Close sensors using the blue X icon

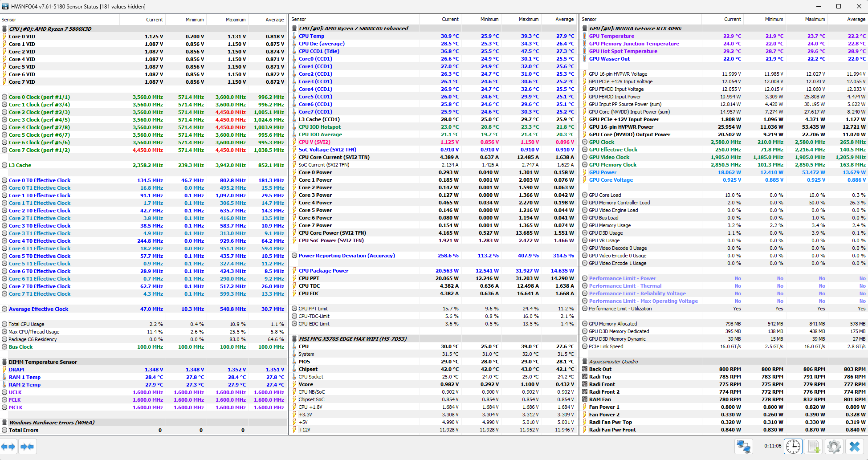pos(855,446)
